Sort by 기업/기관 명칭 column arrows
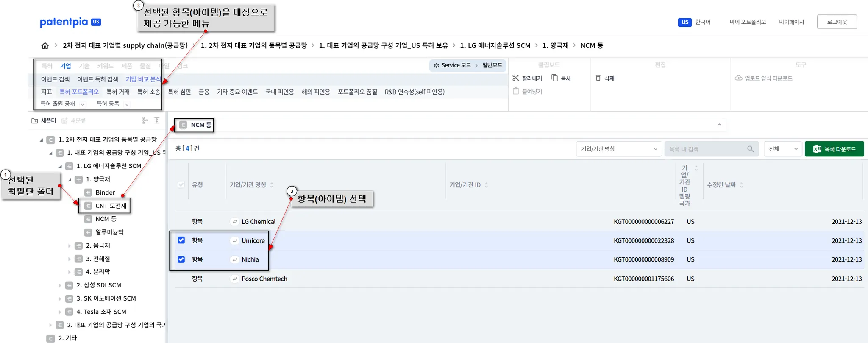The width and height of the screenshot is (868, 343). point(272,185)
